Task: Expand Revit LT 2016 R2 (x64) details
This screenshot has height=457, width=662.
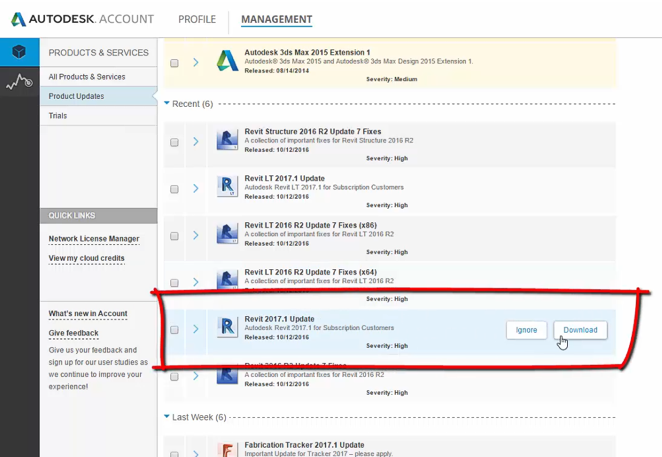Action: 196,282
